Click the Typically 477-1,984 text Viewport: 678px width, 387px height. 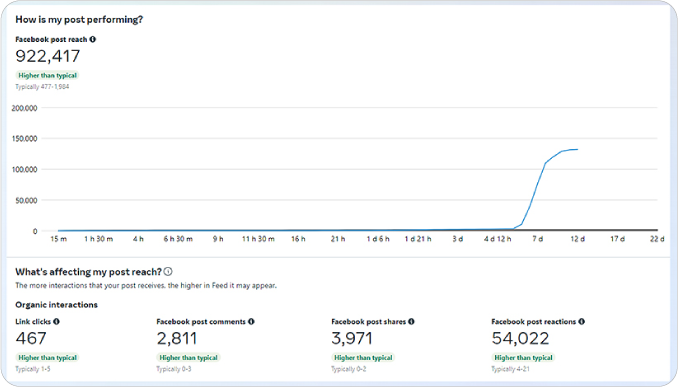coord(42,87)
